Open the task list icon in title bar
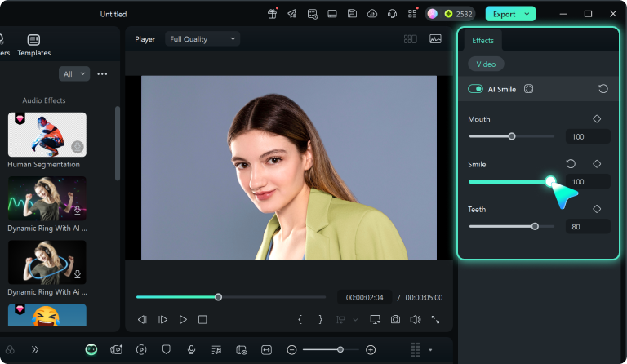The image size is (627, 364). pyautogui.click(x=313, y=14)
